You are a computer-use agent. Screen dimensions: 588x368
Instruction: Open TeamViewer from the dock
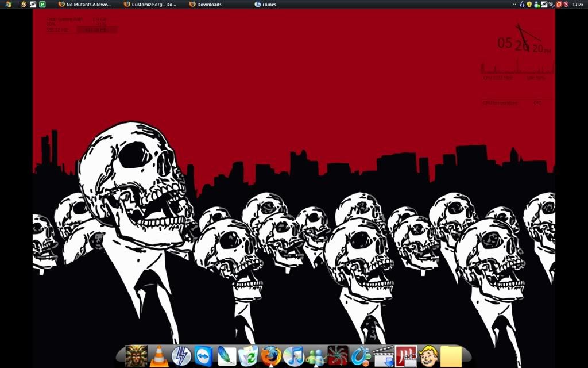click(204, 356)
